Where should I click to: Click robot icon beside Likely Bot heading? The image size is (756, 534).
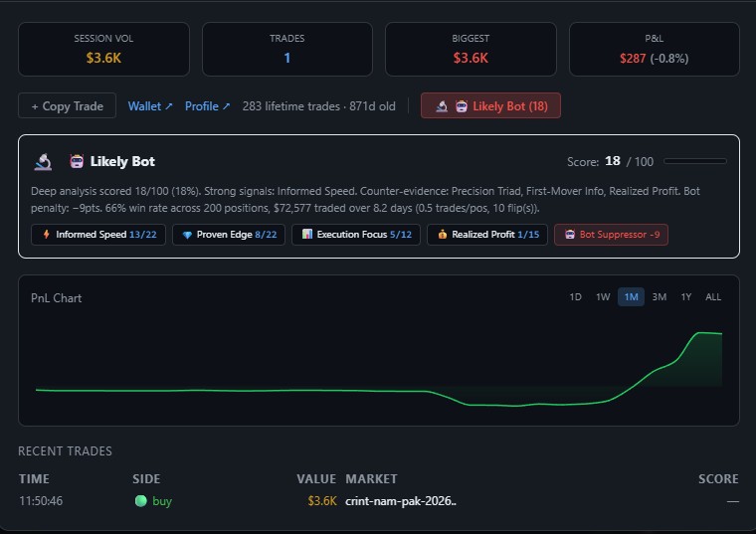(77, 161)
